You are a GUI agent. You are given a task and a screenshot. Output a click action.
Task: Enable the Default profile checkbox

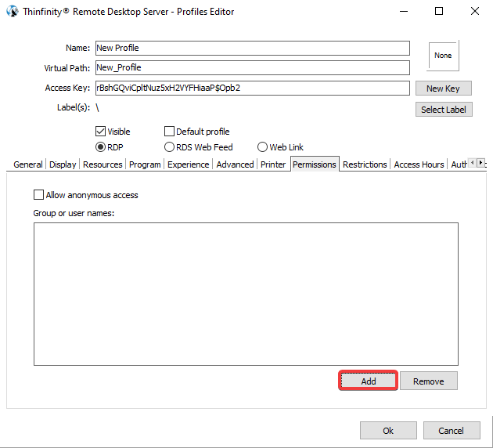(x=169, y=132)
